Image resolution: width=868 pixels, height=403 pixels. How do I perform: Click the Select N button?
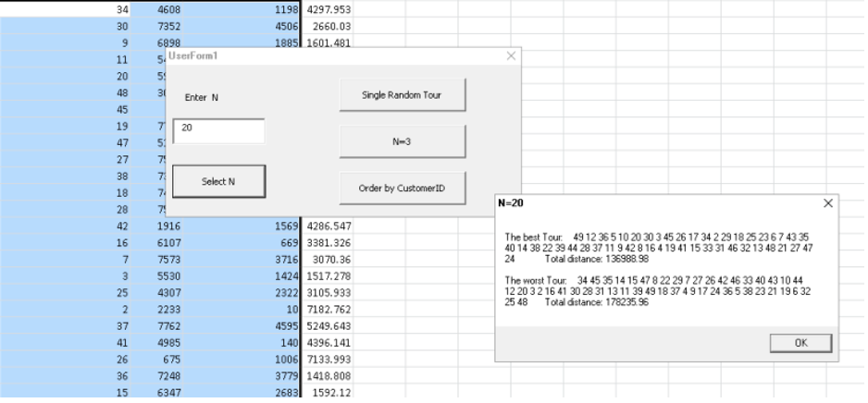tap(218, 181)
